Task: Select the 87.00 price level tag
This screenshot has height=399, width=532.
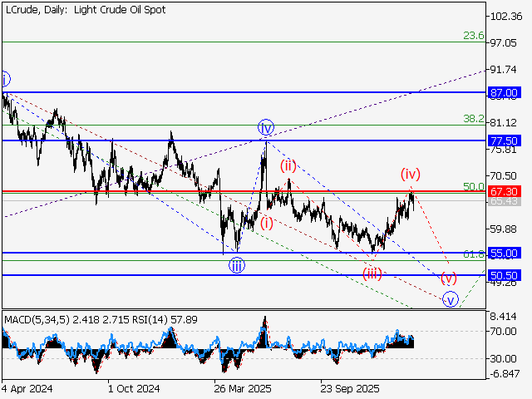Action: 504,92
